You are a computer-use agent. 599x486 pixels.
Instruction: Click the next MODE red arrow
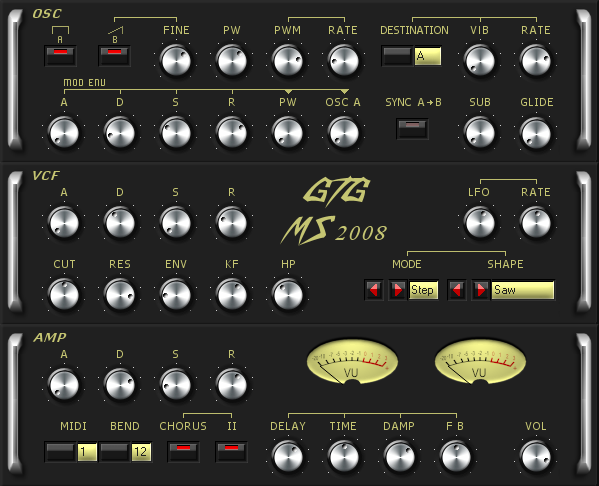pyautogui.click(x=398, y=290)
